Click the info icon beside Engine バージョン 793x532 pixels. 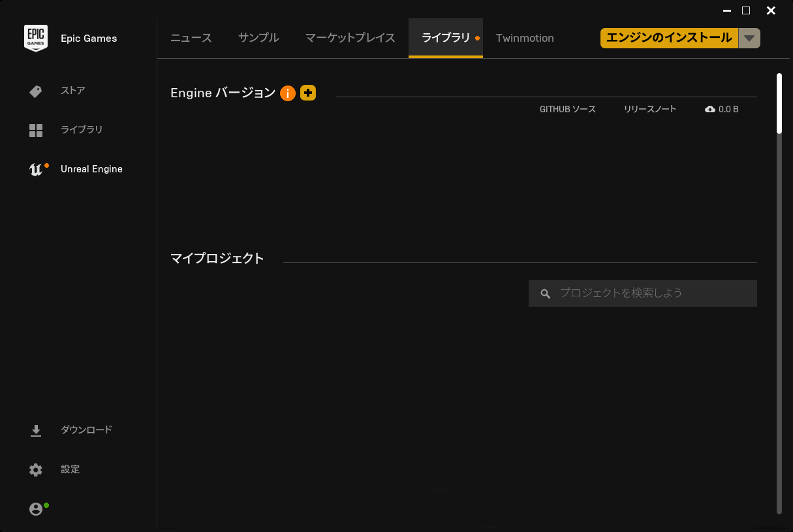pyautogui.click(x=288, y=93)
